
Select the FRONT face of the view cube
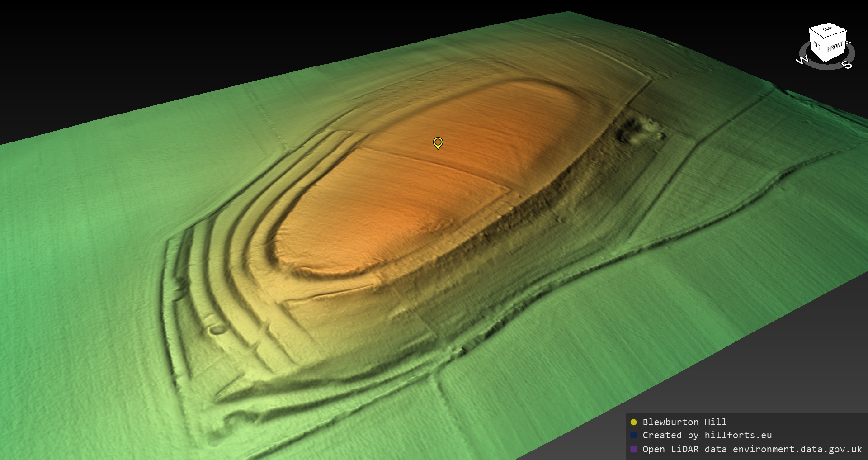(835, 47)
